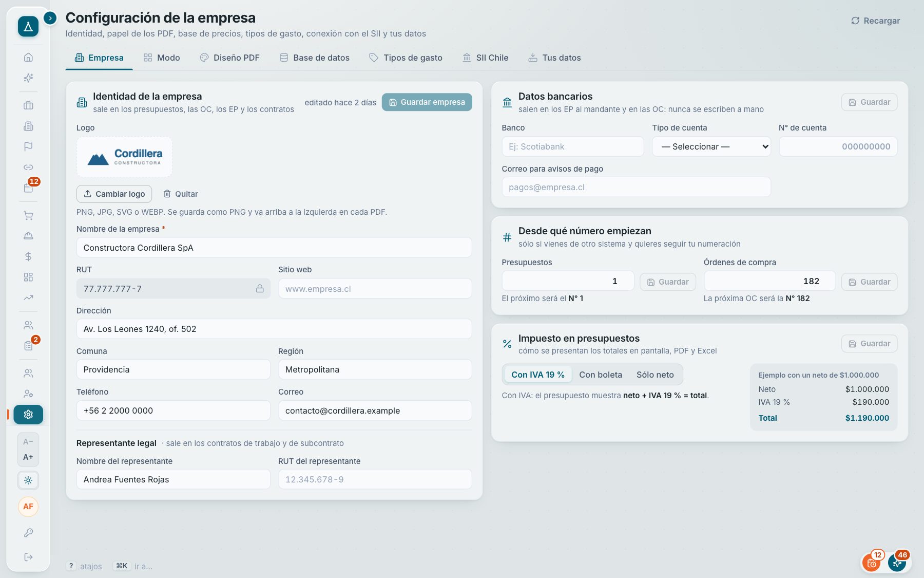Increase font size with A+ button
The image size is (924, 578).
pos(28,457)
